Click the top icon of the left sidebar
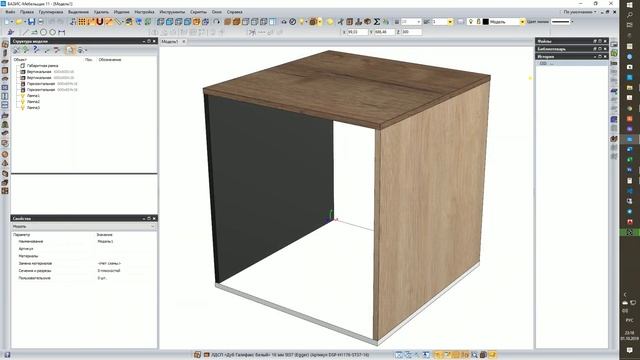Screen dimensions: 640x360 click(5, 44)
